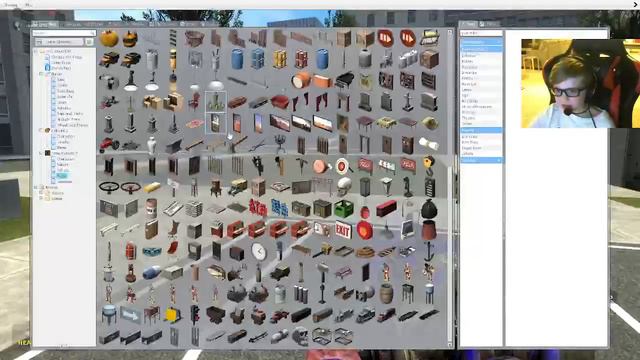Screen dimensions: 640x360
Task: Select the grand piano prop
Action: click(344, 81)
